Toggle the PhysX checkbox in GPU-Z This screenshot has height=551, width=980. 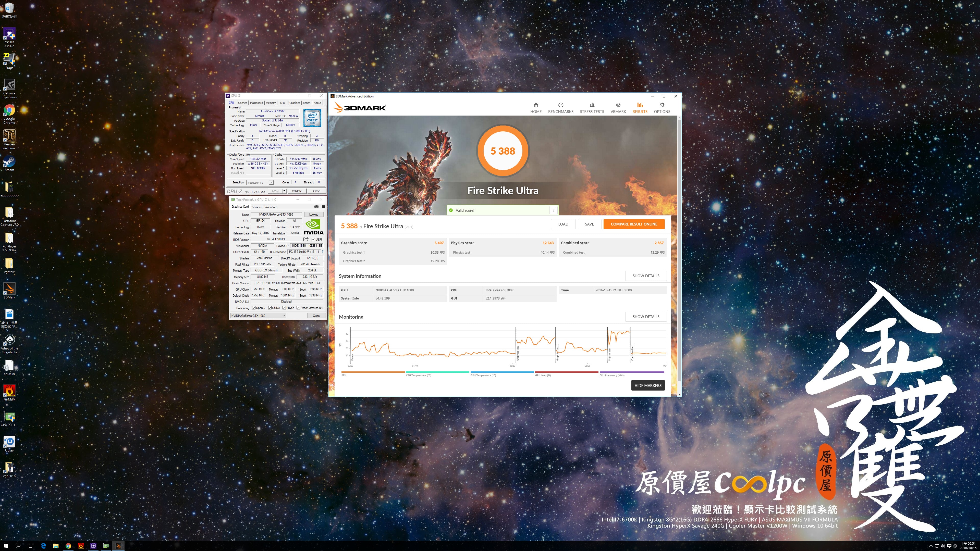(x=284, y=308)
